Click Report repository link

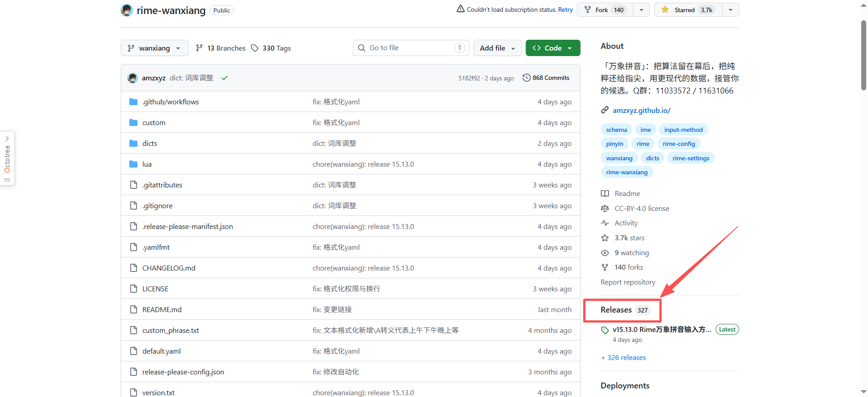click(x=628, y=282)
